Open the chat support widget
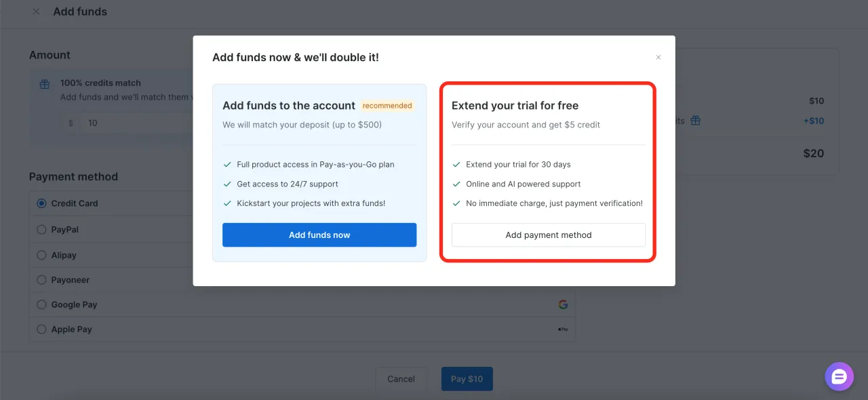Screen dimensions: 868x400 pyautogui.click(x=839, y=376)
